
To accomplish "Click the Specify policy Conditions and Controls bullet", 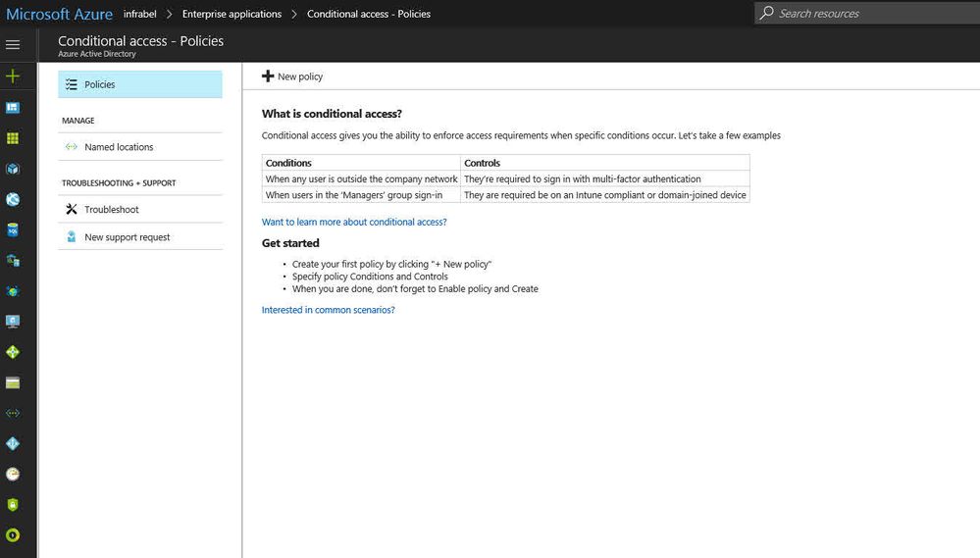I will [x=370, y=277].
